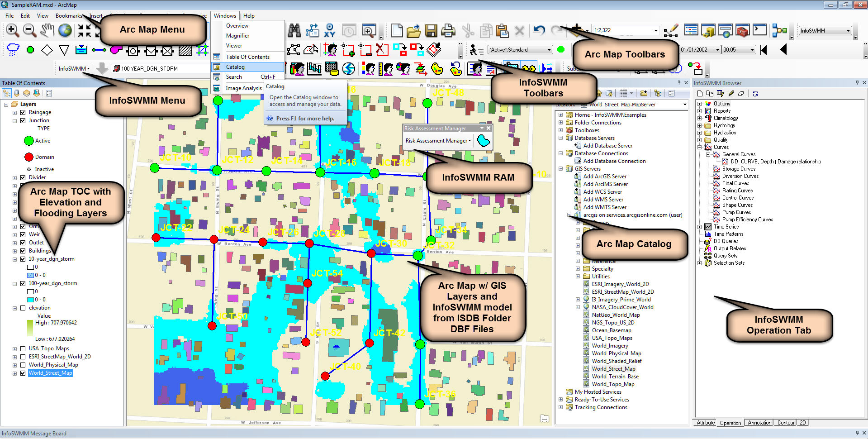Refresh the InfoSWMM Browser
Image resolution: width=868 pixels, height=439 pixels.
pos(755,94)
